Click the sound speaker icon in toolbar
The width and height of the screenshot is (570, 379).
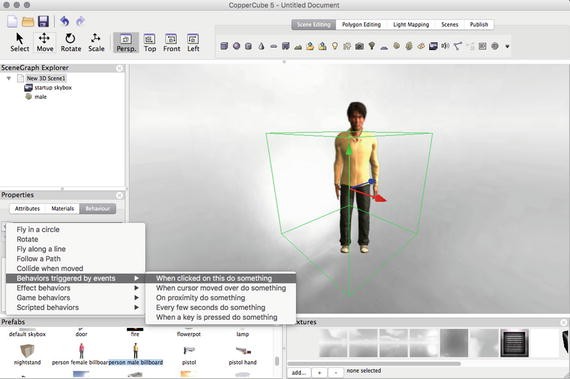tap(445, 46)
